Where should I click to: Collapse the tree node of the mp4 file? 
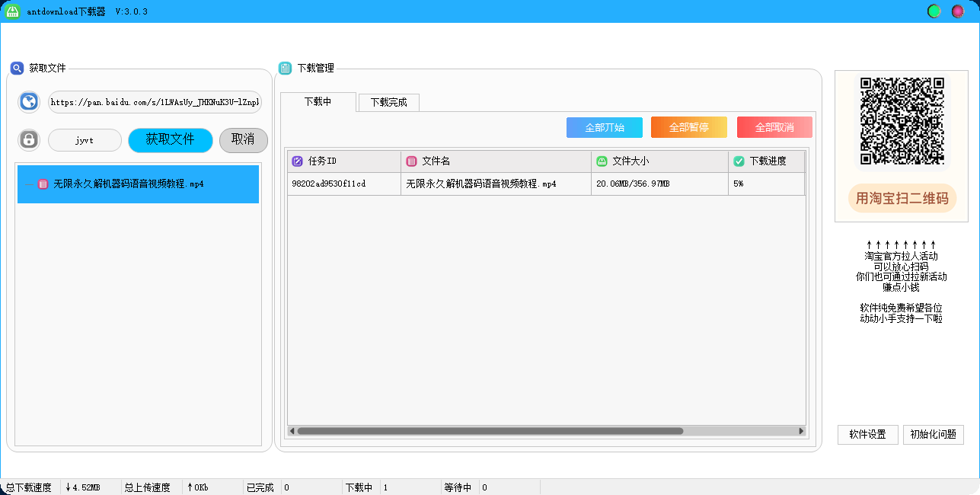[28, 184]
